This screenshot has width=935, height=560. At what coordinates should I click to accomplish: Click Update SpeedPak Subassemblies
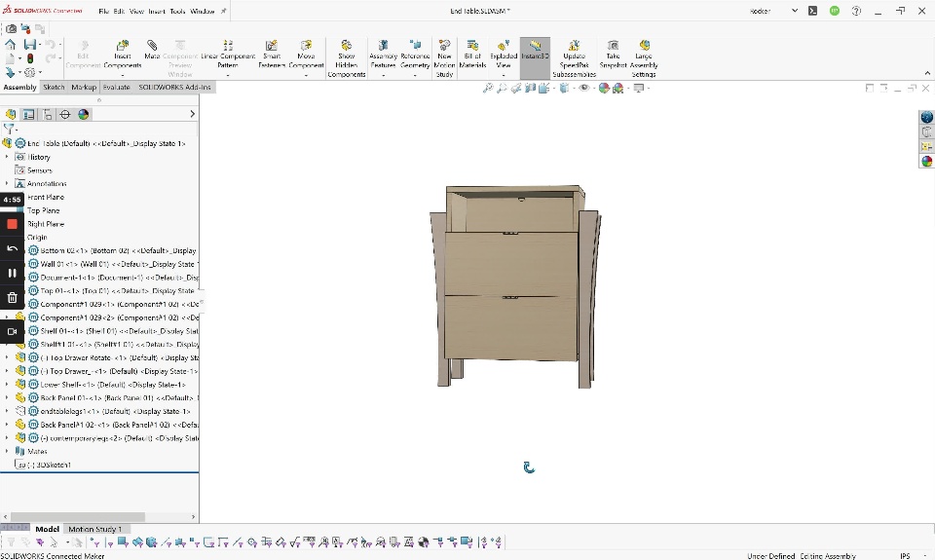click(574, 58)
